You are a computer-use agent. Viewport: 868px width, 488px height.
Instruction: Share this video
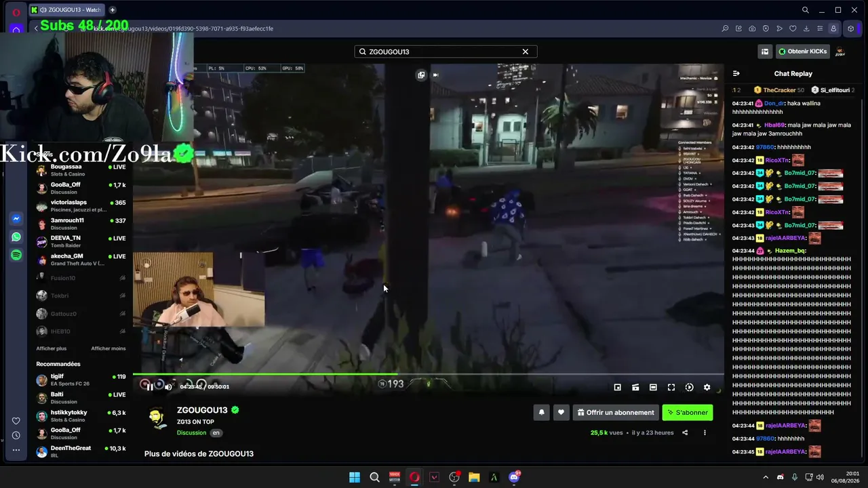pos(685,432)
